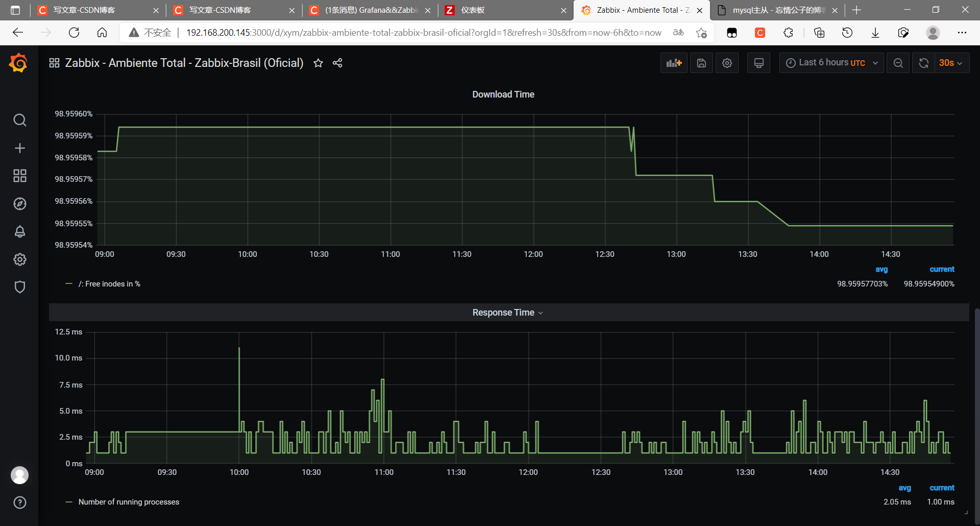Open the Last 6 hours time picker
Viewport: 980px width, 526px height.
831,63
